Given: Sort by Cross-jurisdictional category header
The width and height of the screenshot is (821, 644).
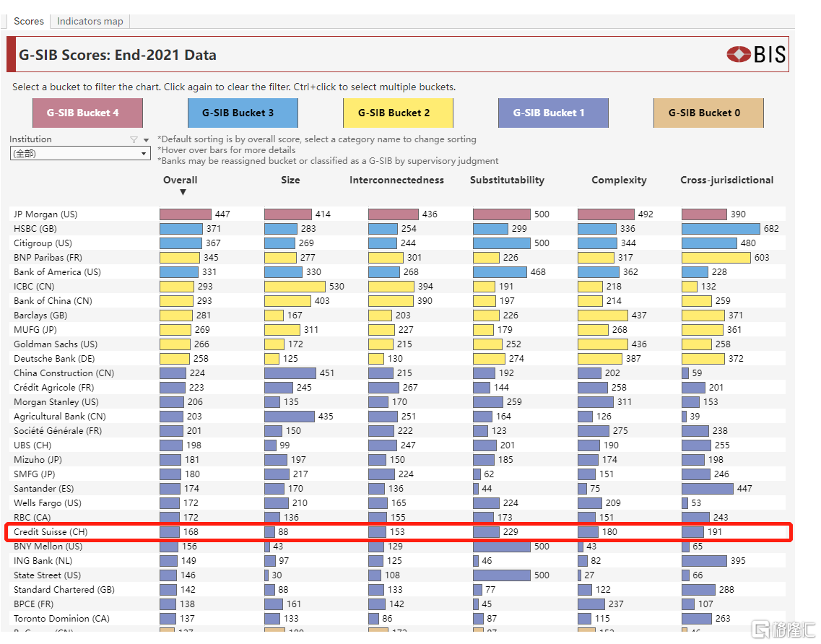Looking at the screenshot, I should point(726,180).
